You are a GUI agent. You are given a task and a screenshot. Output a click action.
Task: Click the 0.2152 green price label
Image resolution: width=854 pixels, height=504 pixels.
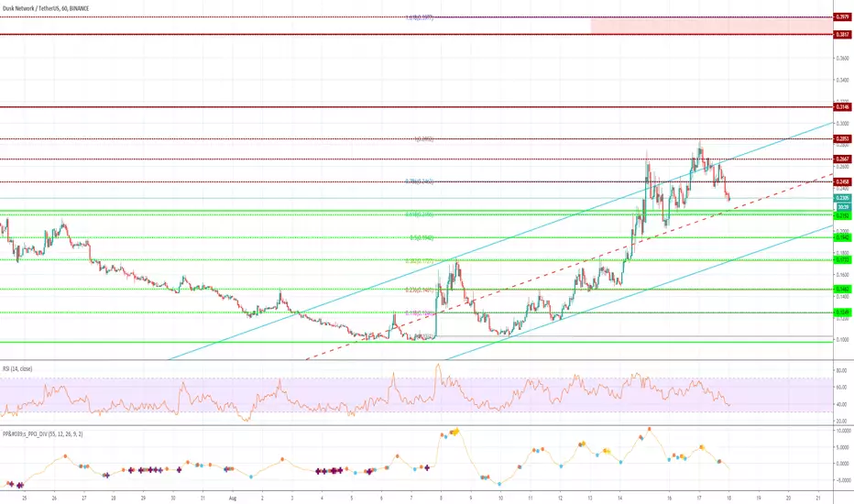[x=843, y=215]
